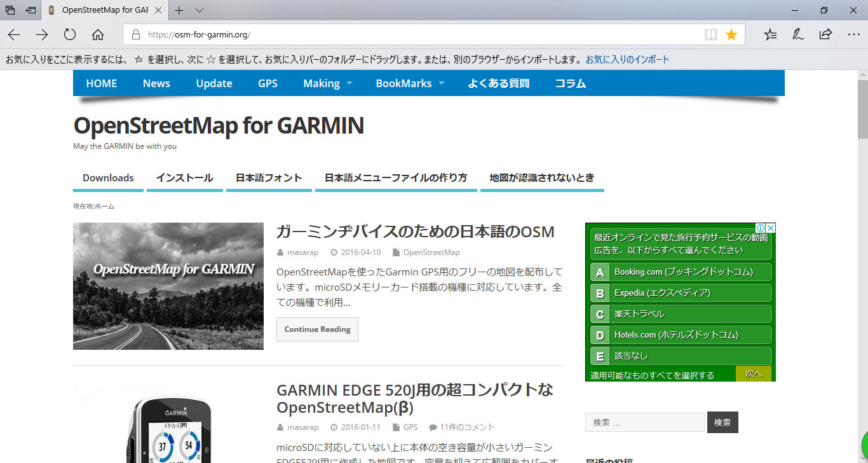Open the GPS menu item
868x463 pixels.
[x=268, y=83]
